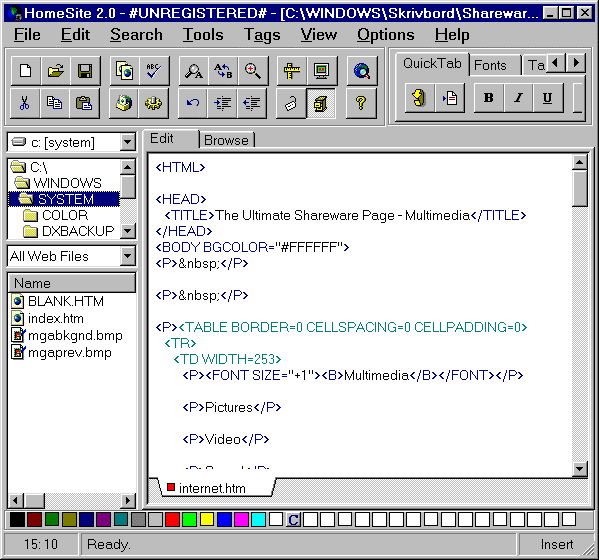This screenshot has width=599, height=560.
Task: Click the yellow gear settings icon
Action: point(153,103)
